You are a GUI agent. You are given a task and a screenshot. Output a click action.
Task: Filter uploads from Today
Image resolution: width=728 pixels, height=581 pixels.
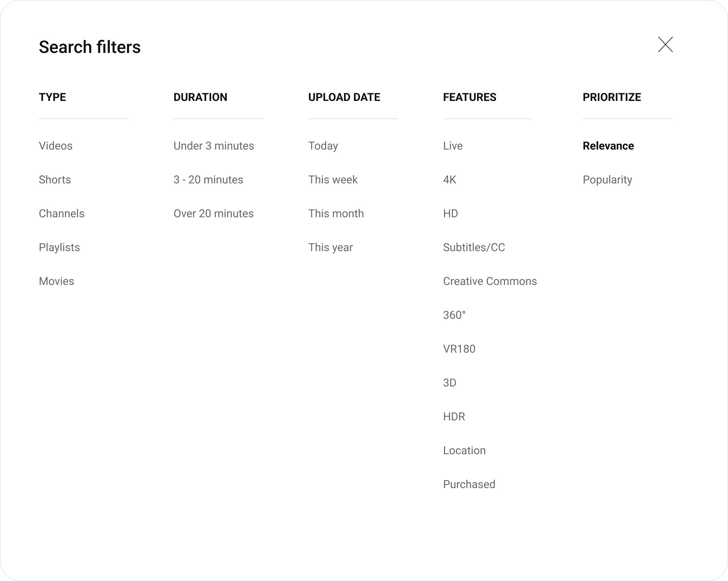(x=323, y=146)
